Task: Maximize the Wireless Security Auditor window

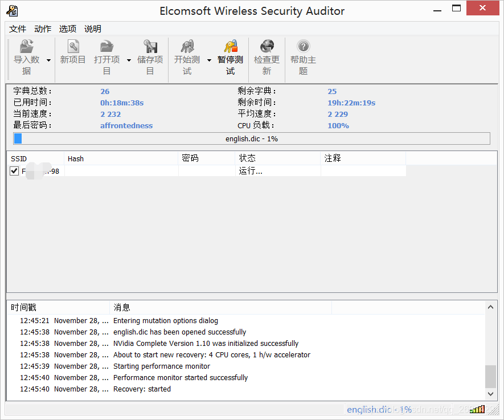Action: pos(456,9)
